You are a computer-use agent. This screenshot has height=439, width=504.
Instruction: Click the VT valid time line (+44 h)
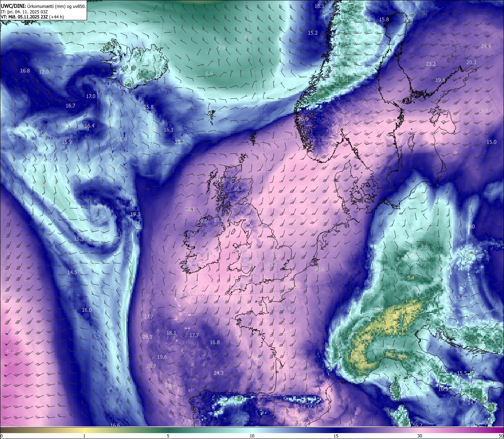point(32,17)
